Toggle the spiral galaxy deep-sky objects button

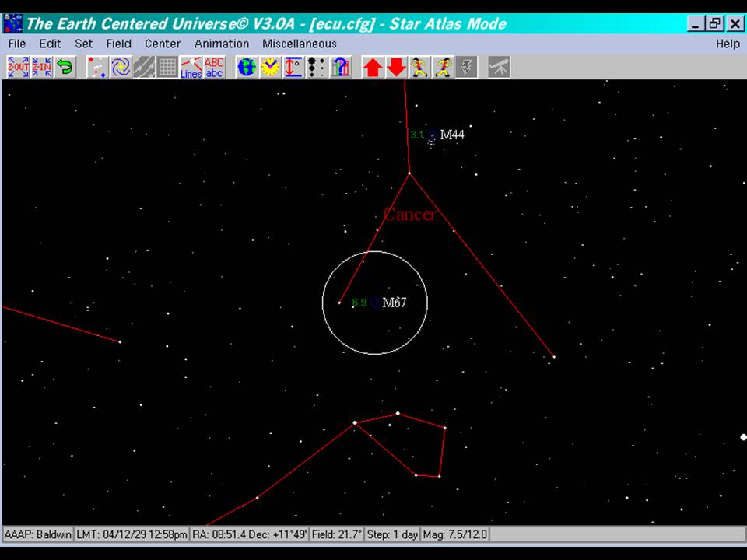121,67
